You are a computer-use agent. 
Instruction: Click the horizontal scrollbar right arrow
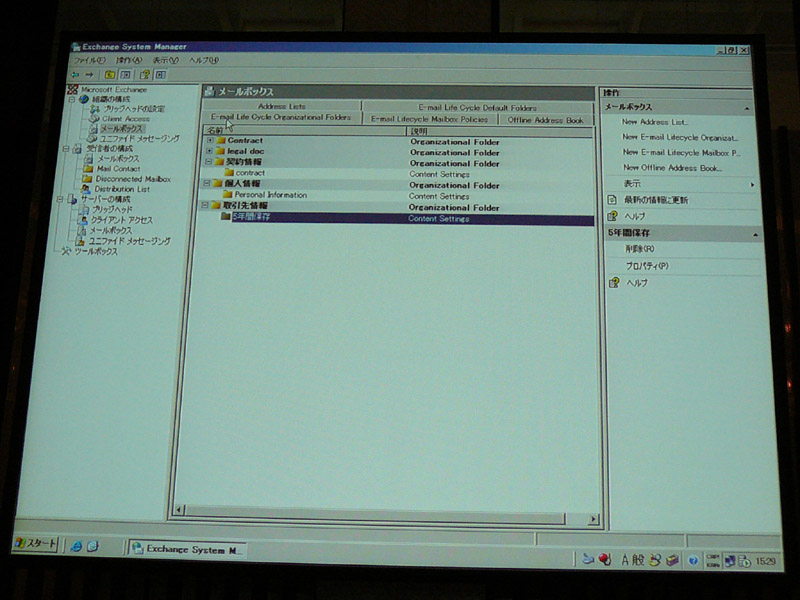click(x=592, y=519)
